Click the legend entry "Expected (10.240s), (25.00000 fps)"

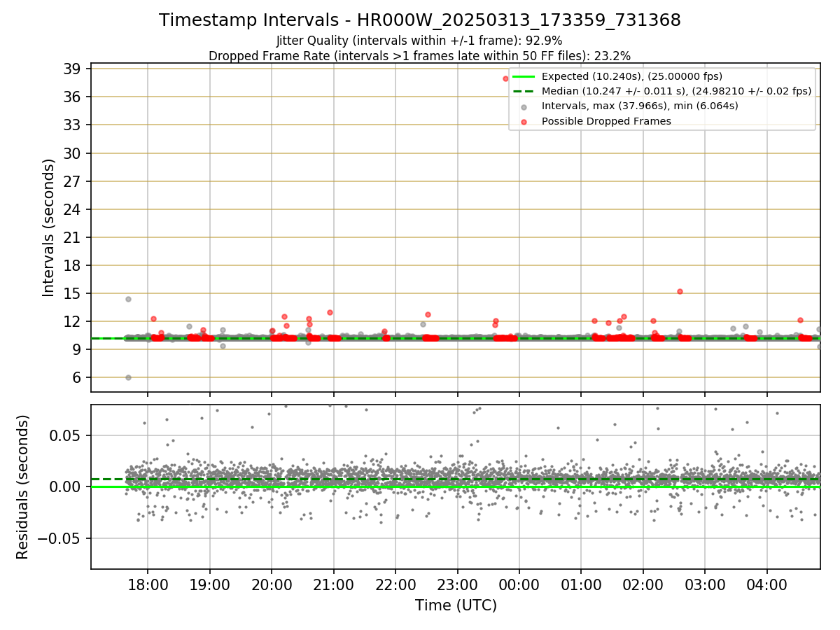[632, 76]
